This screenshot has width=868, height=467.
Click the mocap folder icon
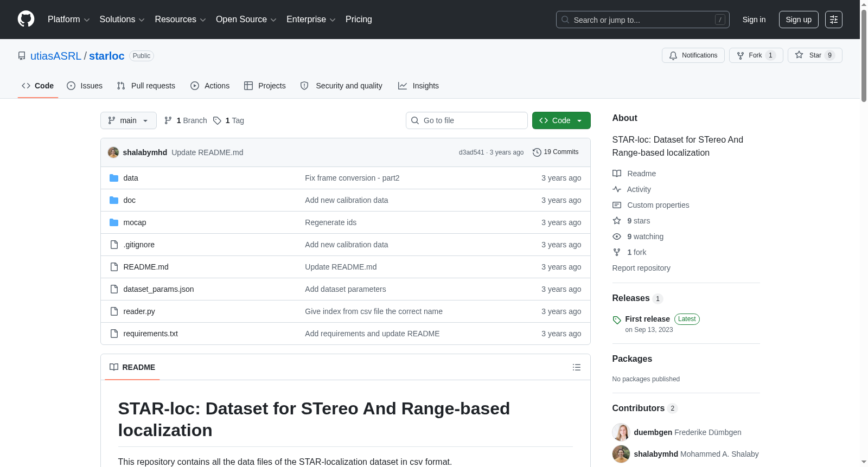tap(114, 222)
